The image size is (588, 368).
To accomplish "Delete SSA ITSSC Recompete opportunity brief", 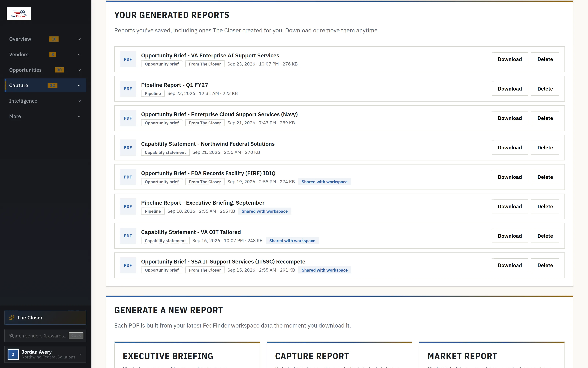I will coord(545,265).
